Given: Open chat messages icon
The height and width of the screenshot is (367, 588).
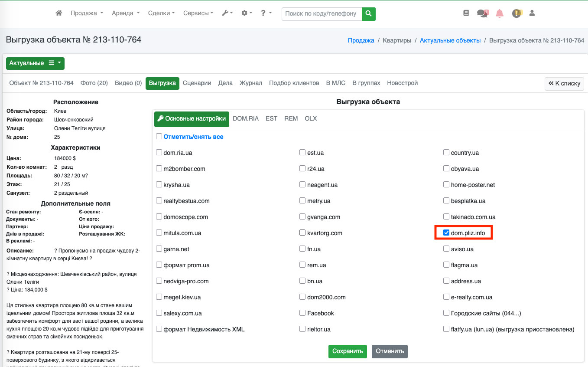Looking at the screenshot, I should [482, 13].
